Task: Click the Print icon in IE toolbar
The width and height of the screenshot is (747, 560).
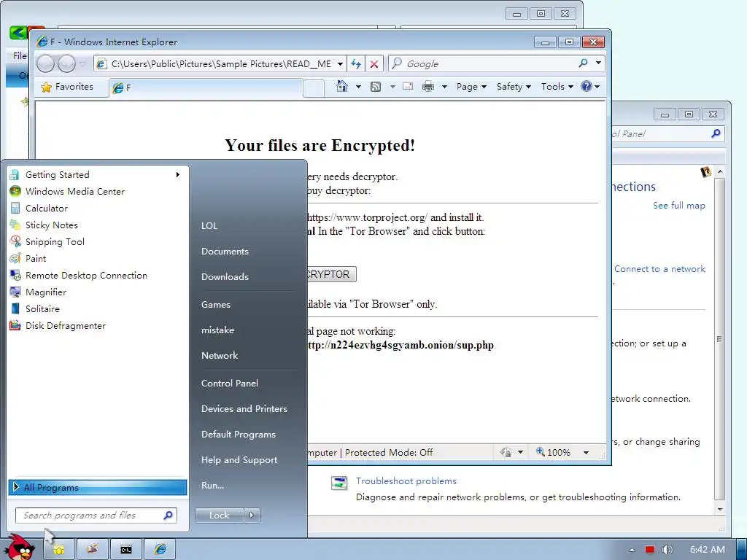Action: tap(428, 86)
